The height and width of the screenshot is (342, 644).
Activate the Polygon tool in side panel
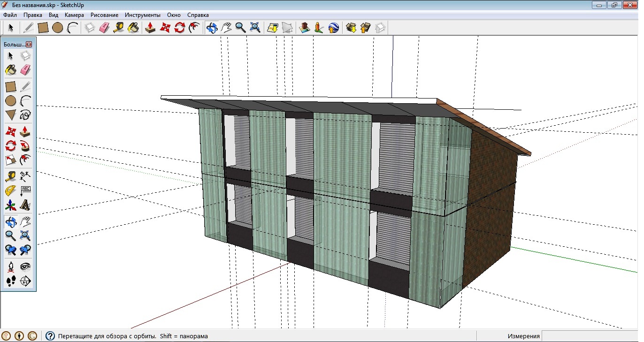11,115
